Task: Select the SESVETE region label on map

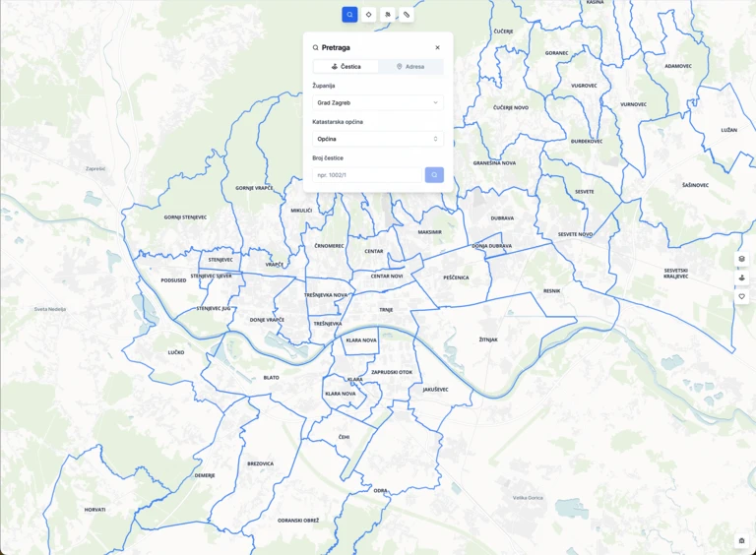Action: (585, 191)
